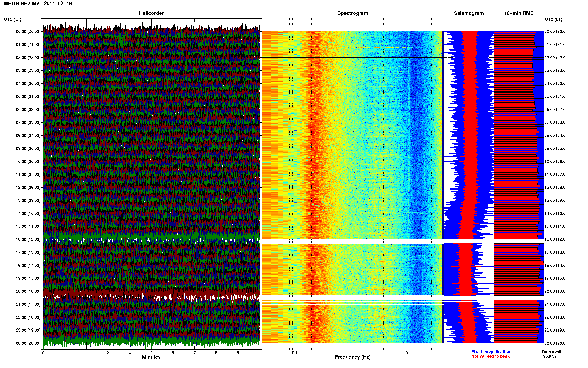Click the '10-min RMS' panel heading
Viewport: 588px width, 368px height.
coord(519,13)
